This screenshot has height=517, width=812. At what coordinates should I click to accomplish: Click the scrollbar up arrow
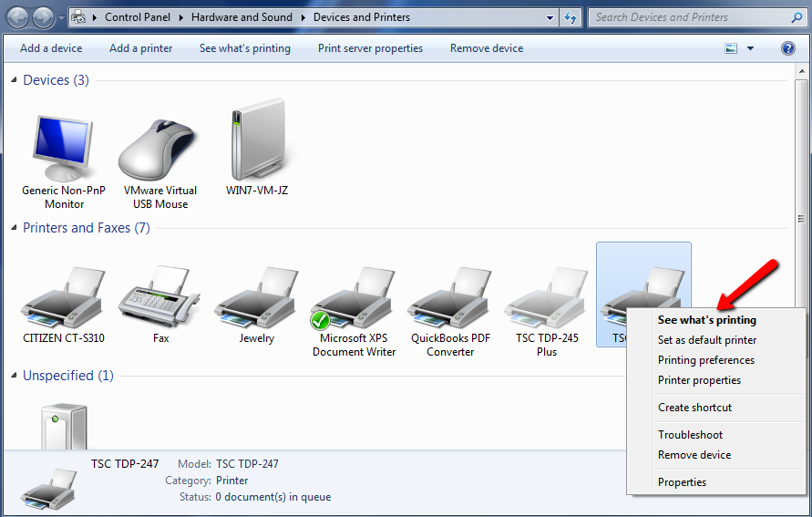[800, 72]
